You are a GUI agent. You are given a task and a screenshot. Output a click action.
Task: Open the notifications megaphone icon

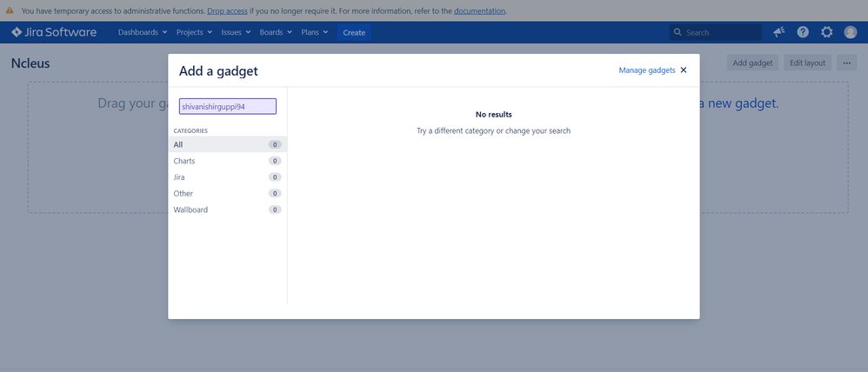[779, 32]
